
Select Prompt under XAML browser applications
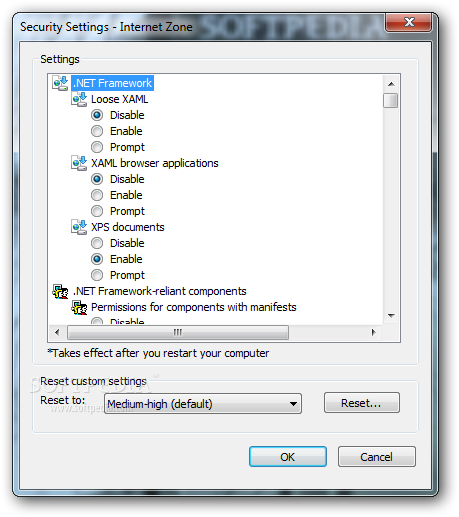click(97, 211)
